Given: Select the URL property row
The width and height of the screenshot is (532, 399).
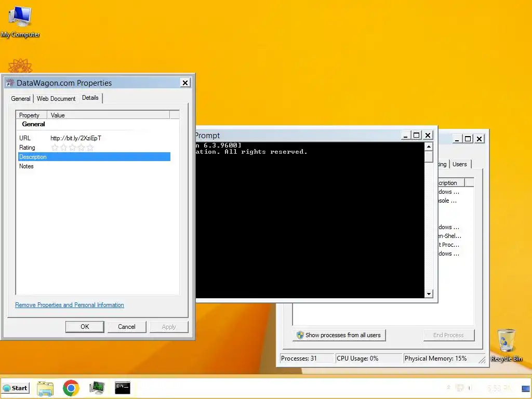Looking at the screenshot, I should click(94, 138).
